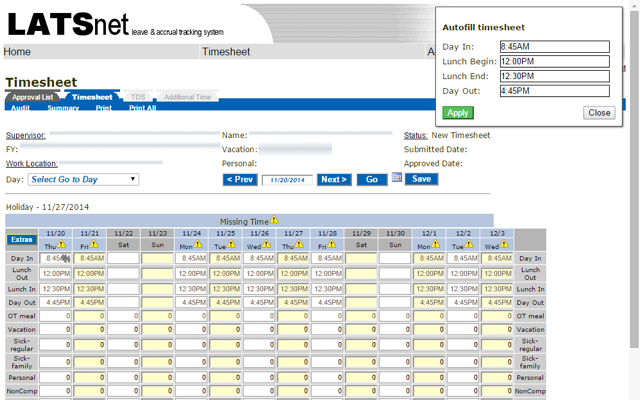Viewport: 640px width, 400px height.
Task: Open the Timesheet menu in navigation bar
Action: point(226,52)
